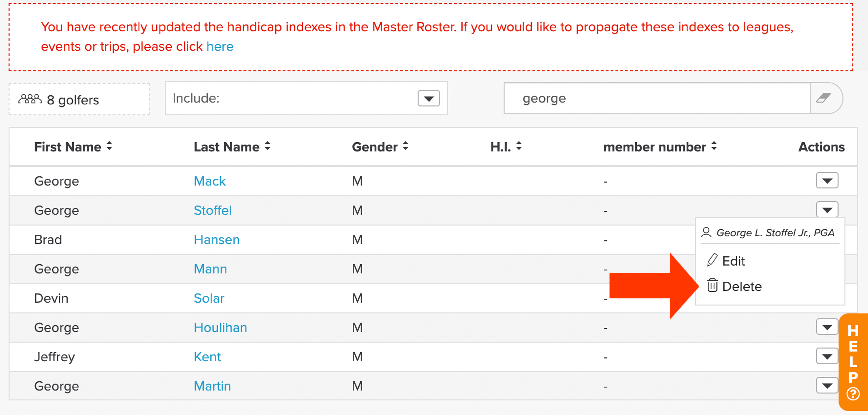Collapse the George Stoffel actions dropdown

pos(827,209)
